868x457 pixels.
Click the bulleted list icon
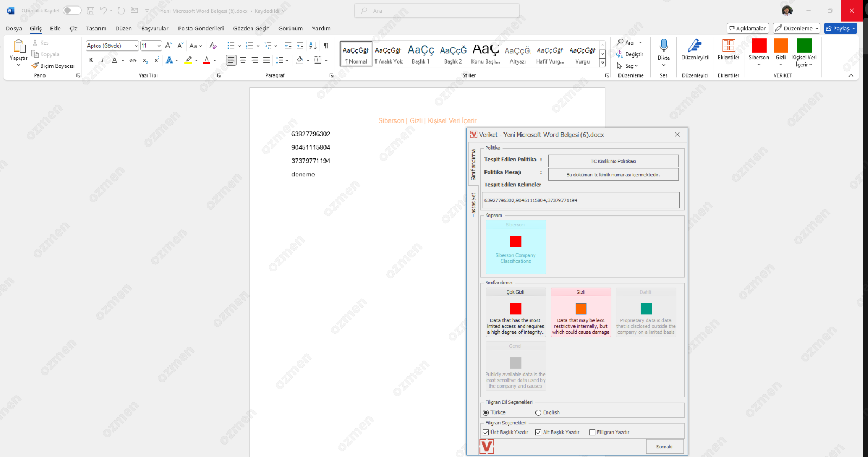(231, 46)
